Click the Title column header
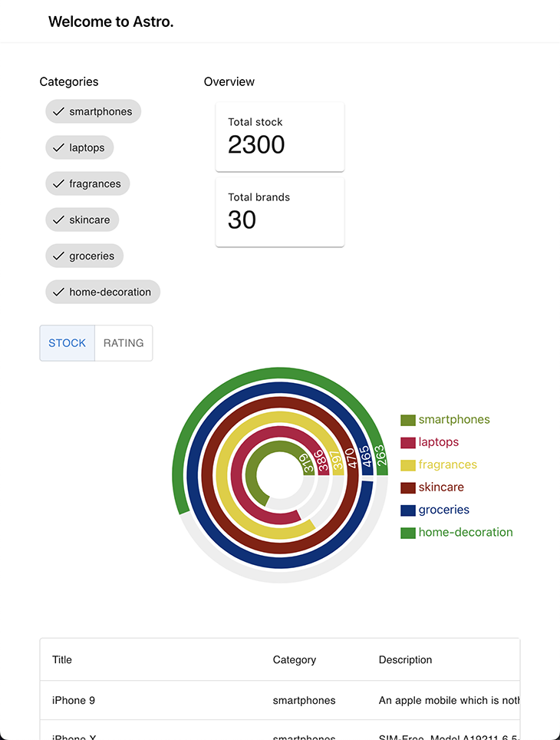 point(61,659)
